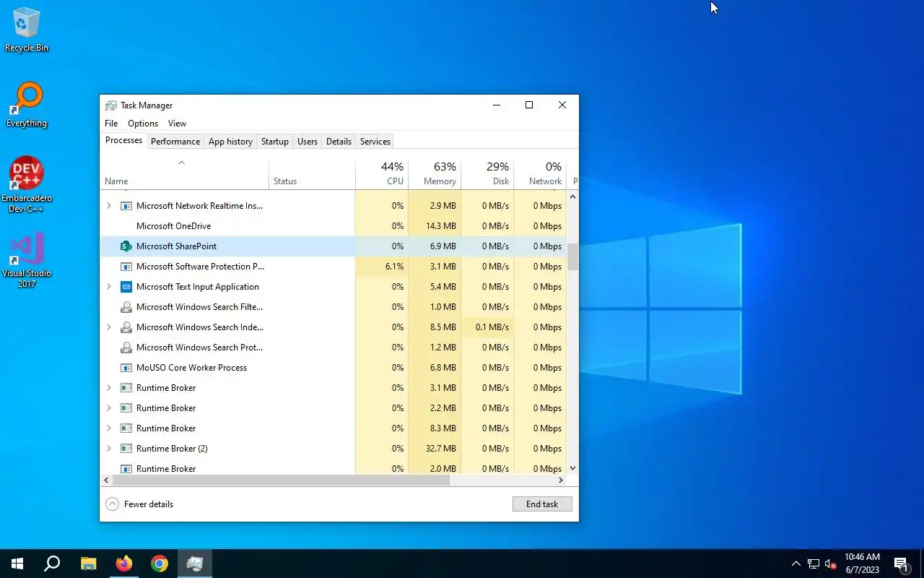
Task: Select the MoUSO Core Worker Process row
Action: (334, 368)
